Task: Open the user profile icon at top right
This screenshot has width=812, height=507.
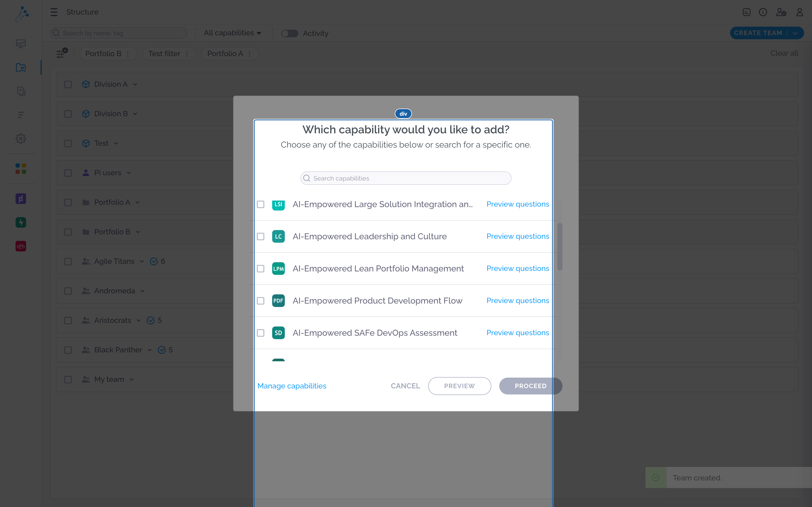Action: click(x=800, y=12)
